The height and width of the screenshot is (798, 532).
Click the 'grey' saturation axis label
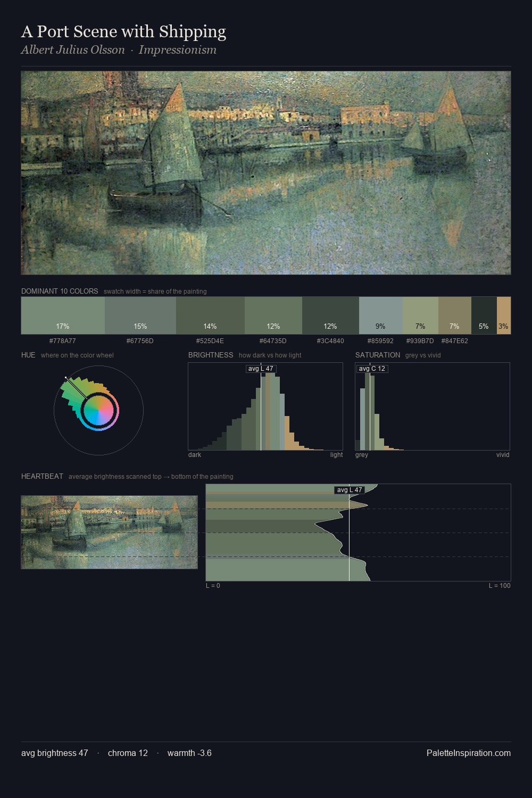(362, 455)
